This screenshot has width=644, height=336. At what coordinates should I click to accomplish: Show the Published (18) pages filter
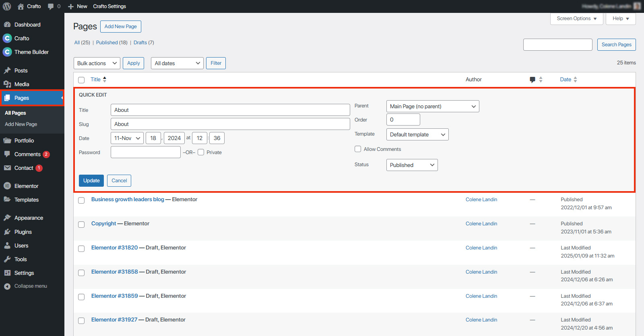click(111, 43)
